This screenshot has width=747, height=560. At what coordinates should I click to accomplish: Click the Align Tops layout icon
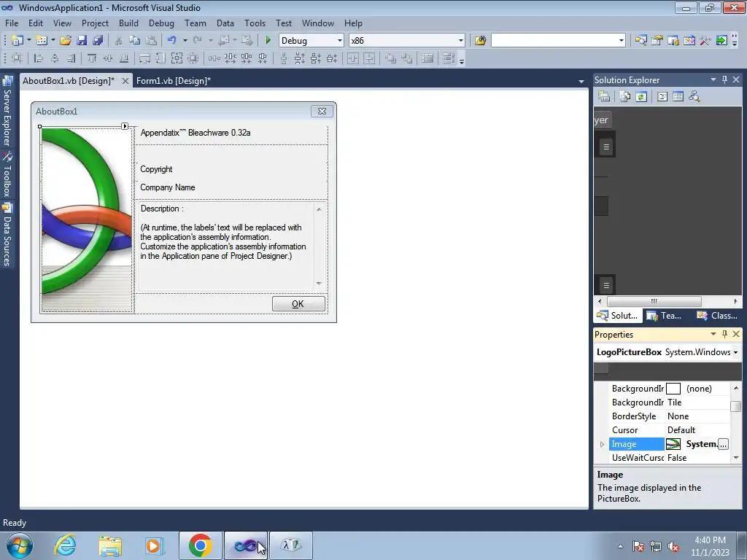(x=92, y=58)
